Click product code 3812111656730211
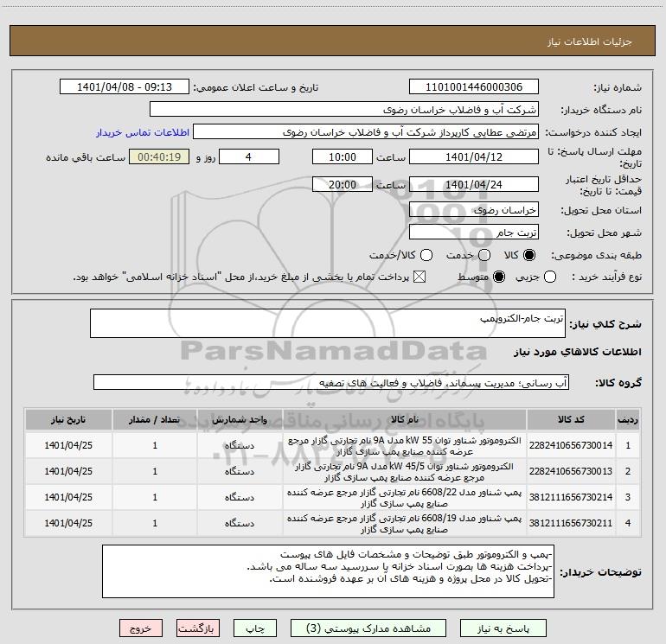Image resolution: width=666 pixels, height=644 pixels. tap(571, 523)
